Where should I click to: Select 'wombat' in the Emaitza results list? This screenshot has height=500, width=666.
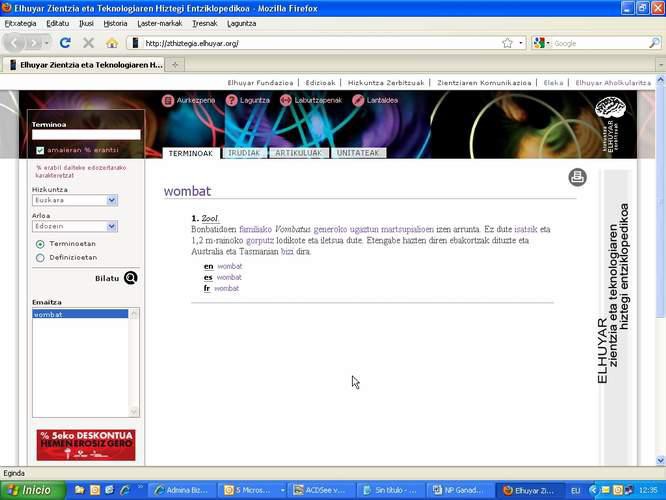coord(80,314)
